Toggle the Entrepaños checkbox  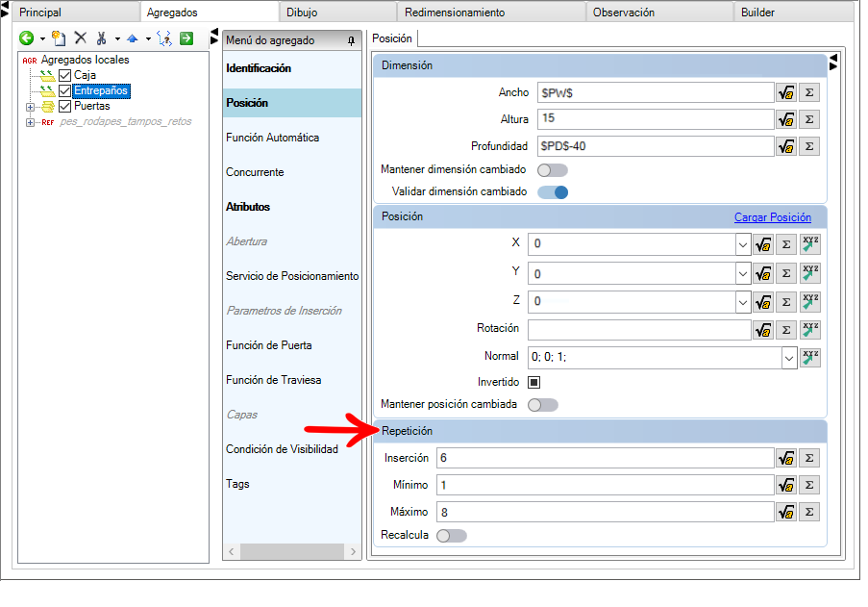point(64,90)
